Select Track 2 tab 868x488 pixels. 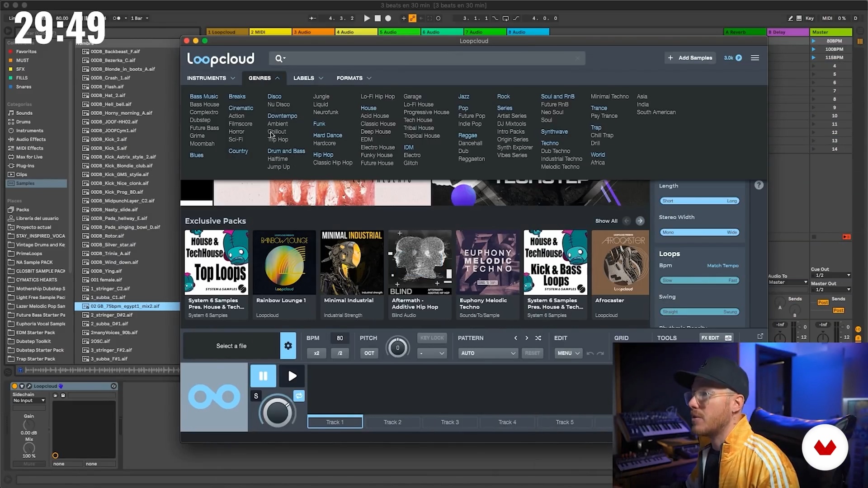pyautogui.click(x=392, y=422)
